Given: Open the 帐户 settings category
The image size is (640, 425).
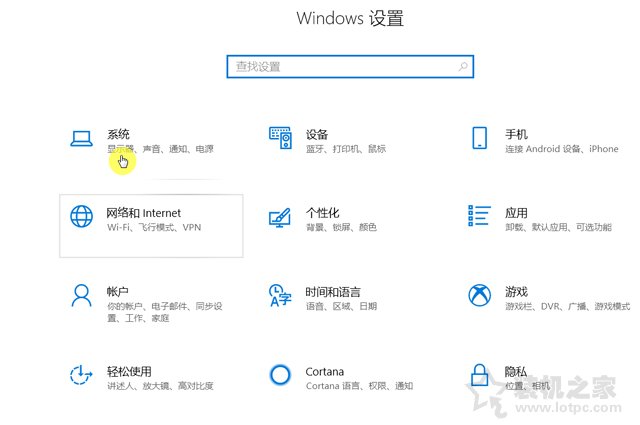Looking at the screenshot, I should coord(118,291).
